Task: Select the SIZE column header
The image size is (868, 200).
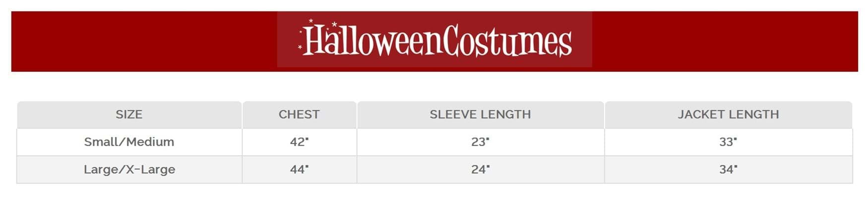Action: 129,115
